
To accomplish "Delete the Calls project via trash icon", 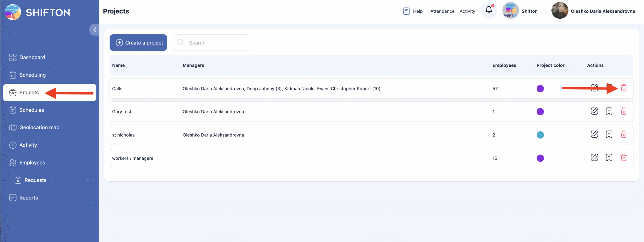I will click(623, 88).
